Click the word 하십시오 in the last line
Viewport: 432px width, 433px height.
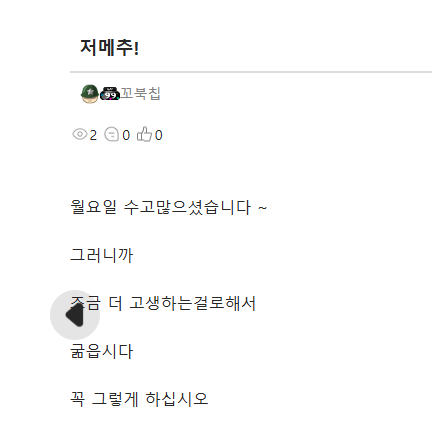tap(177, 399)
